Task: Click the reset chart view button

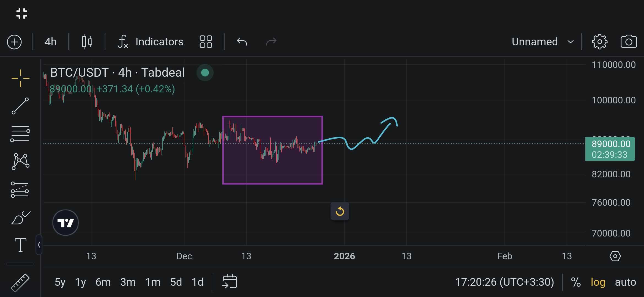Action: tap(340, 211)
